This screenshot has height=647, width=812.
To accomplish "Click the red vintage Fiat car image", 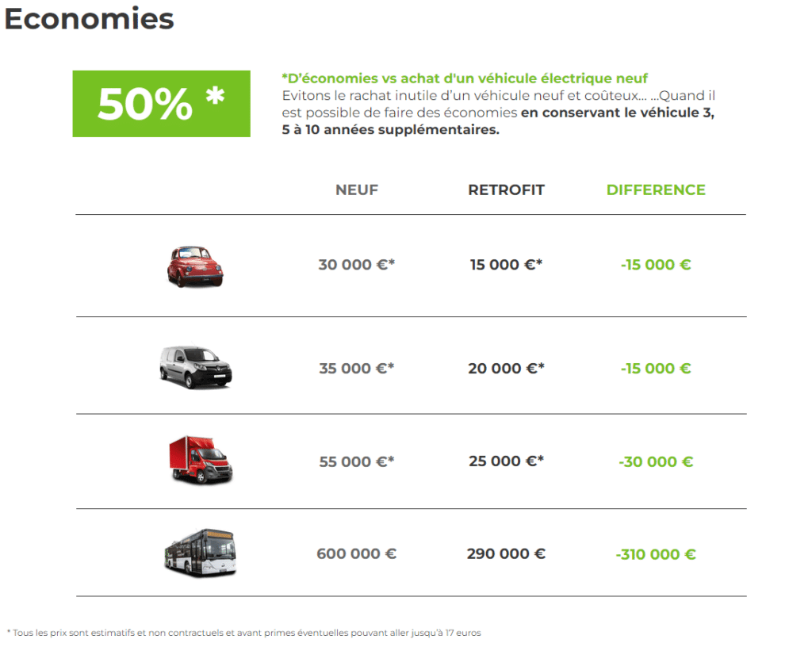I will pos(195,266).
